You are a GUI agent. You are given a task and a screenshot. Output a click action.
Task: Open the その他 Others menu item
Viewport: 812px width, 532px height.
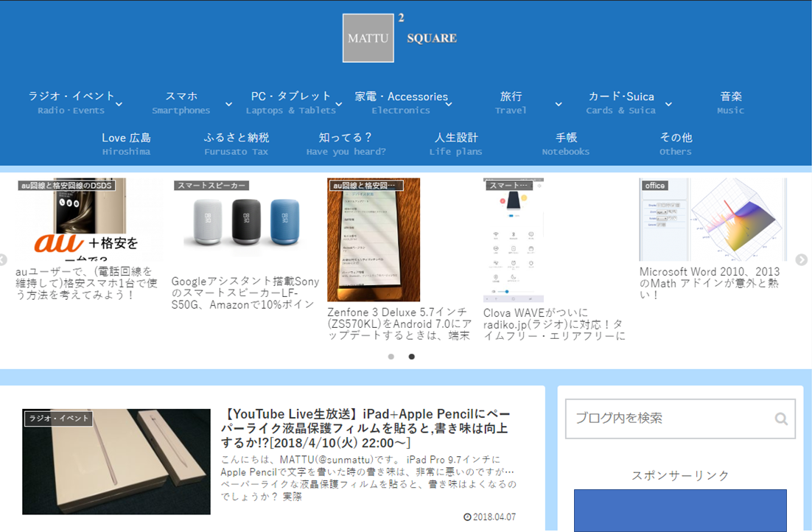(676, 144)
